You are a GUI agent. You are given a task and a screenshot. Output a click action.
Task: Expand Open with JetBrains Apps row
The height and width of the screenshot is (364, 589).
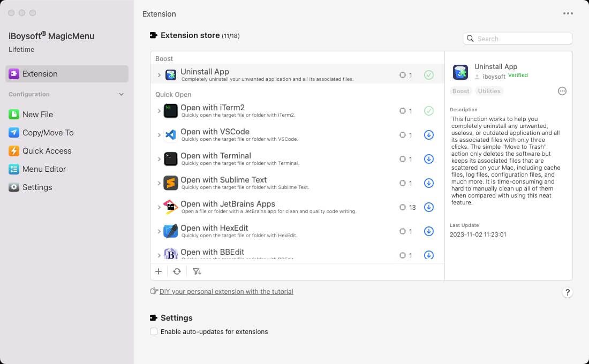pos(159,207)
